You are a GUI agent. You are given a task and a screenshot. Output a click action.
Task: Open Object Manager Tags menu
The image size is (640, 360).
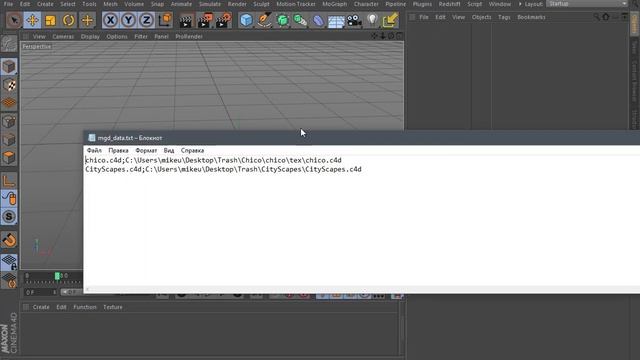(504, 17)
